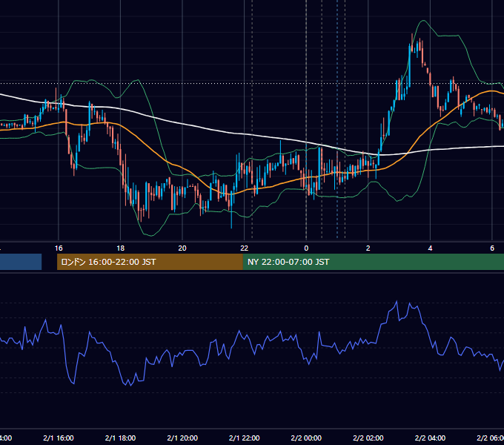Click the 2/2 02:00 time axis label

368,438
